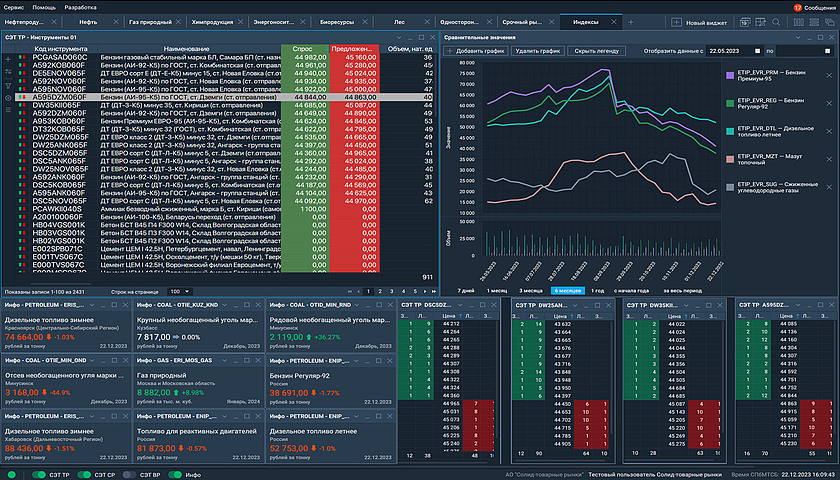The image size is (840, 480).
Task: Toggle the Инфо switch in status bar
Action: (175, 473)
